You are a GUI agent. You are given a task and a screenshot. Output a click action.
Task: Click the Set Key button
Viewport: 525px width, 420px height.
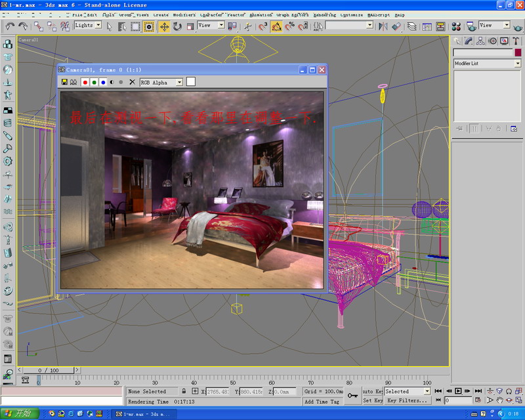373,400
